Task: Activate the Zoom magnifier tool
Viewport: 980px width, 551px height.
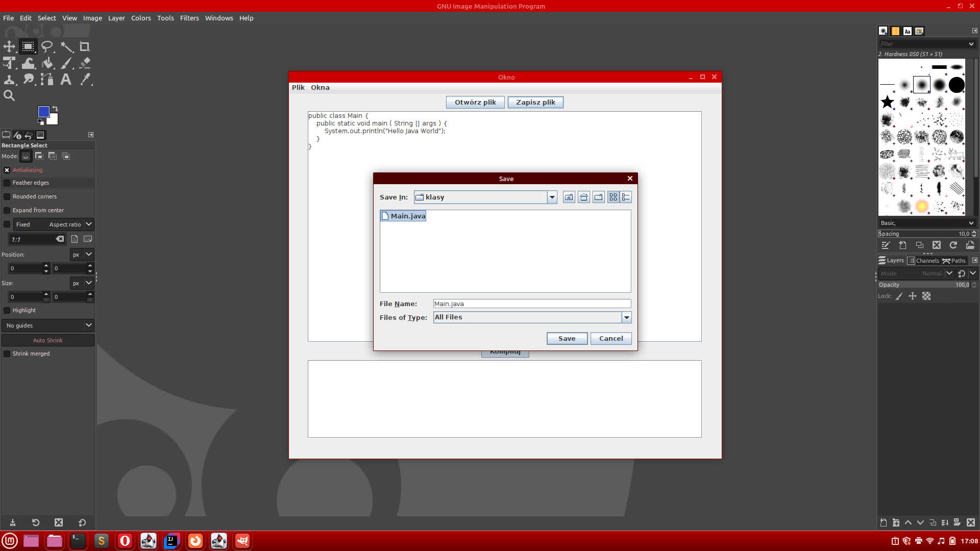Action: [9, 95]
